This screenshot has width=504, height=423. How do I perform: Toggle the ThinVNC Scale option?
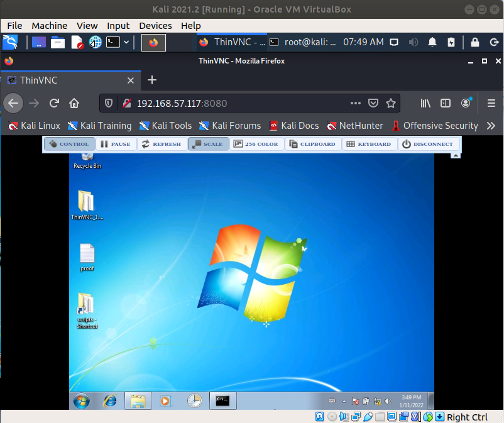(208, 144)
